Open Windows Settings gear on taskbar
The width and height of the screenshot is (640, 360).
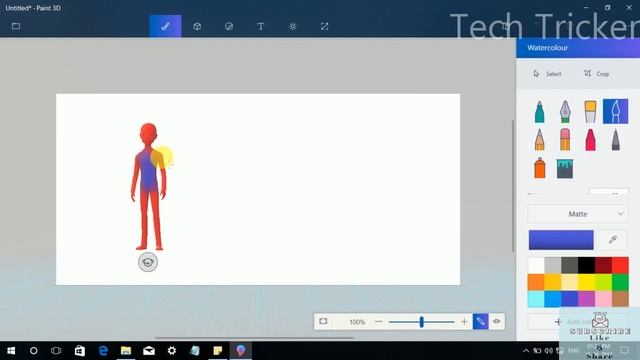point(172,351)
